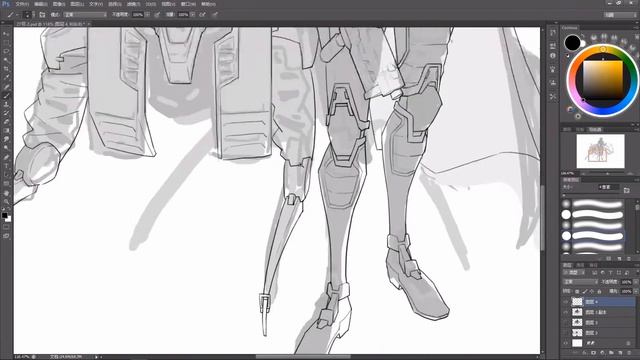Click the Navigator zoom slider

click(607, 173)
